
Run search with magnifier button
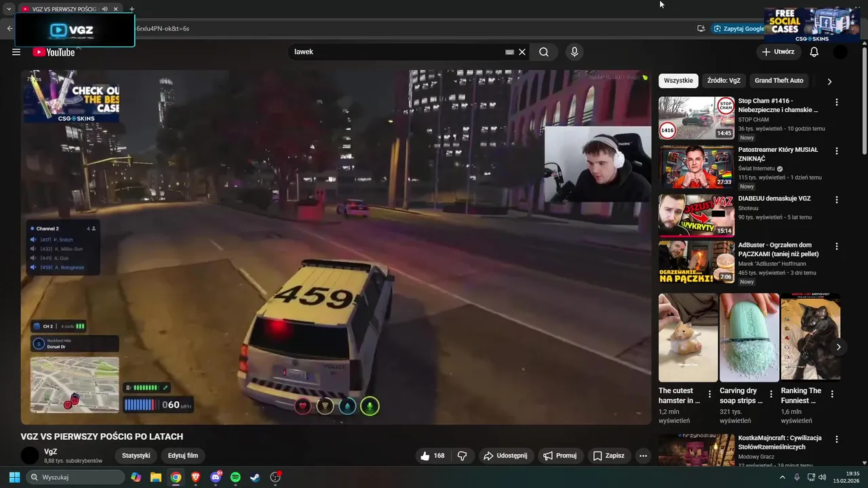pyautogui.click(x=544, y=52)
